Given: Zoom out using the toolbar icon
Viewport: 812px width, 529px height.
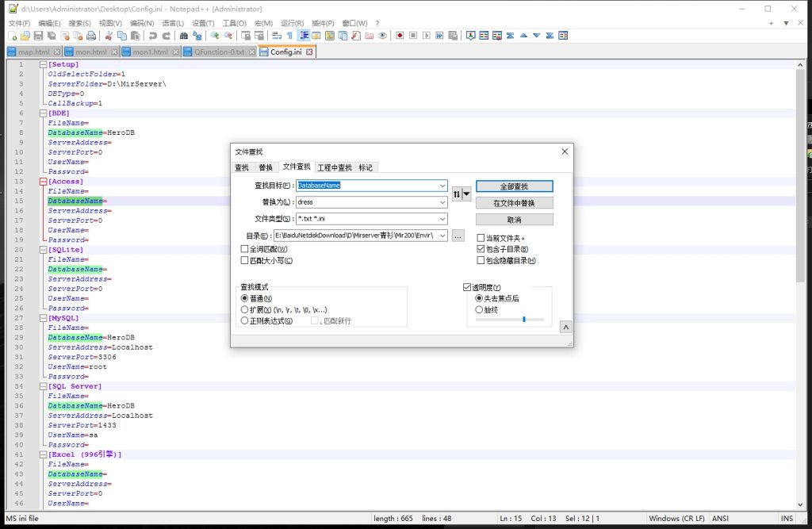Looking at the screenshot, I should pos(228,36).
